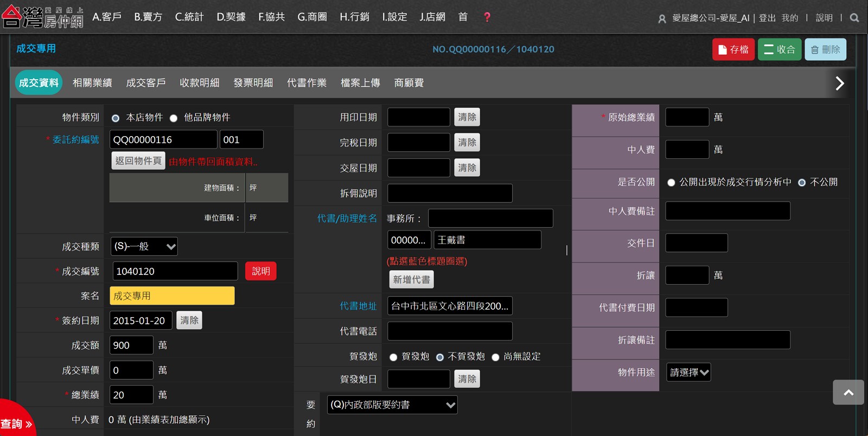Delete record with the 刪除 trash button
This screenshot has width=868, height=436.
click(x=825, y=49)
